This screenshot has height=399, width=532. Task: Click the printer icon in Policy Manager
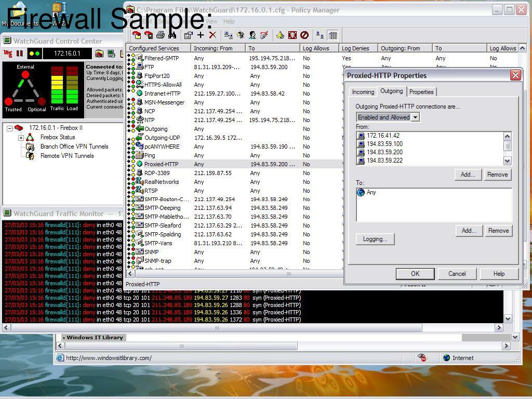pyautogui.click(x=161, y=35)
